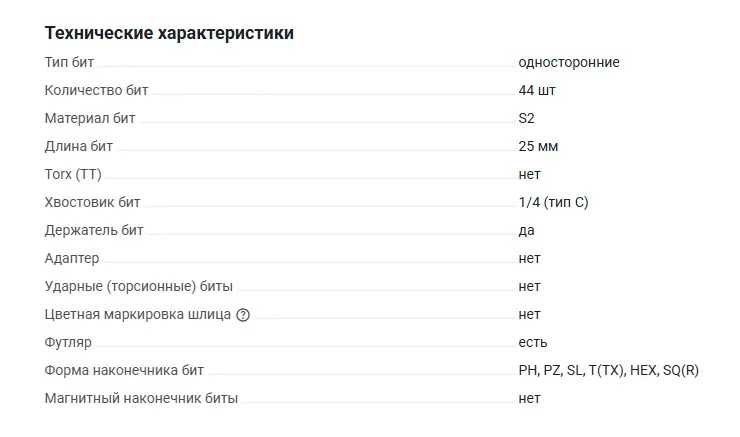Select the Хвостовик бит label

click(x=92, y=202)
